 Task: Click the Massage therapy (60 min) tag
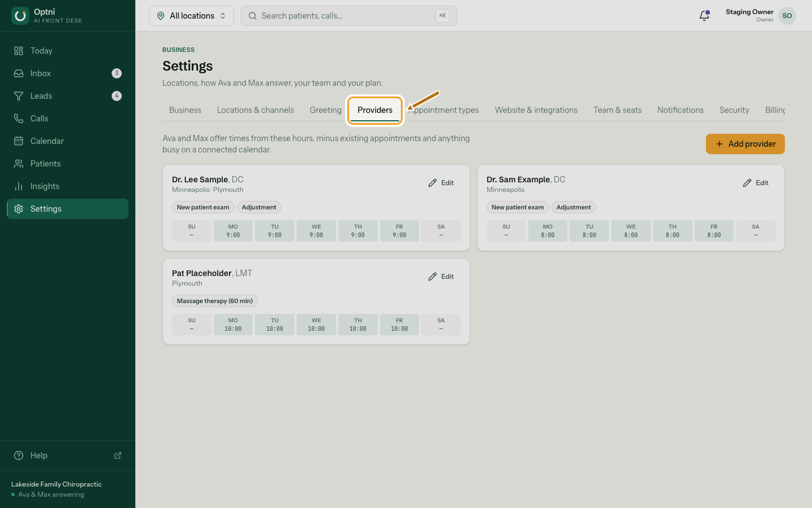pyautogui.click(x=215, y=301)
